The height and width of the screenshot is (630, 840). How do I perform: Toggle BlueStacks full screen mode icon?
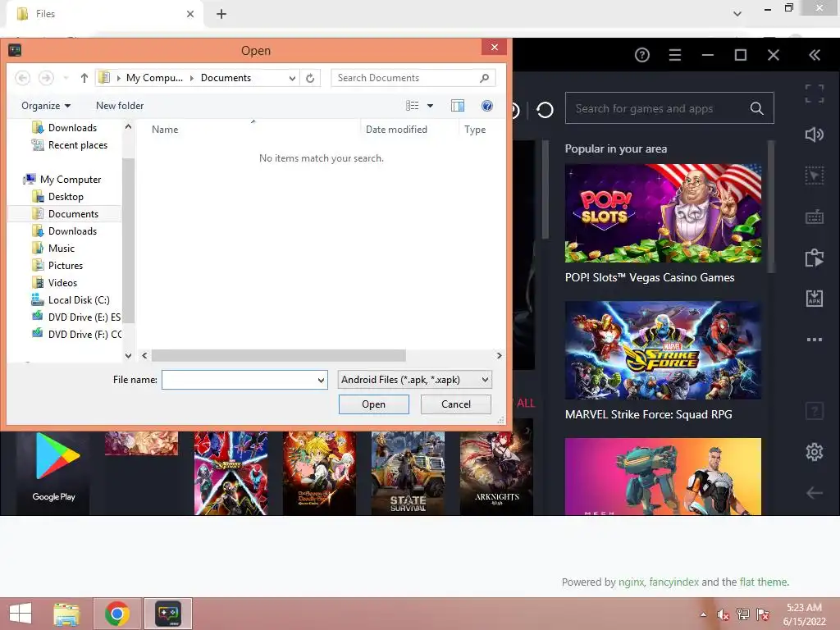815,94
